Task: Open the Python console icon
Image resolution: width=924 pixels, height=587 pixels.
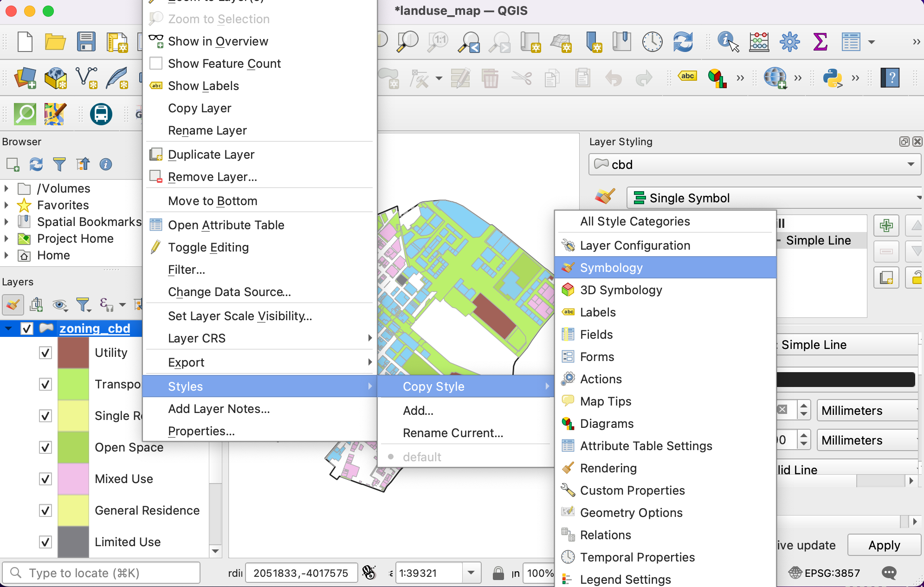Action: pos(833,78)
